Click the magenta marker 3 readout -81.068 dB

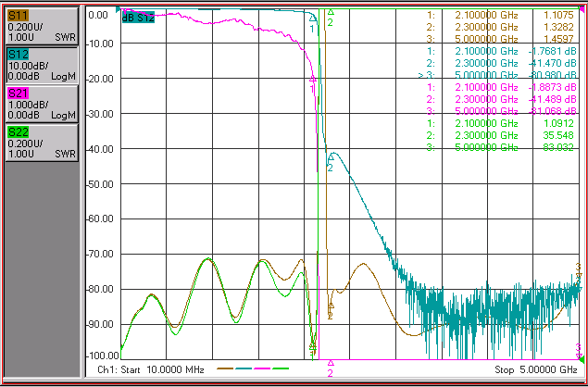[552, 111]
